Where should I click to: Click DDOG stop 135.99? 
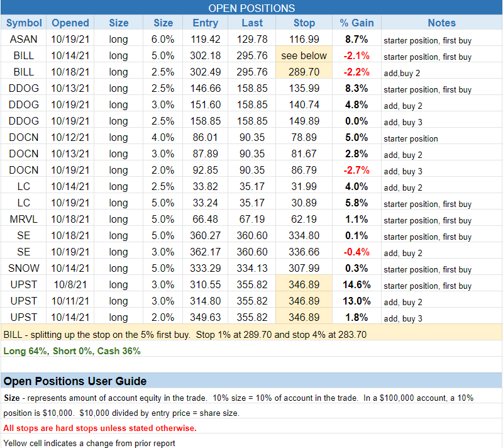(304, 88)
